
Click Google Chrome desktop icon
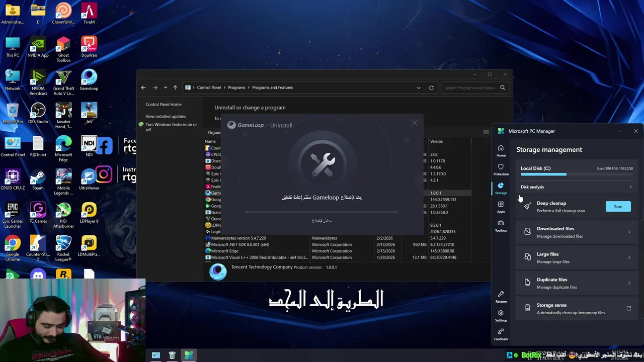pos(13,248)
